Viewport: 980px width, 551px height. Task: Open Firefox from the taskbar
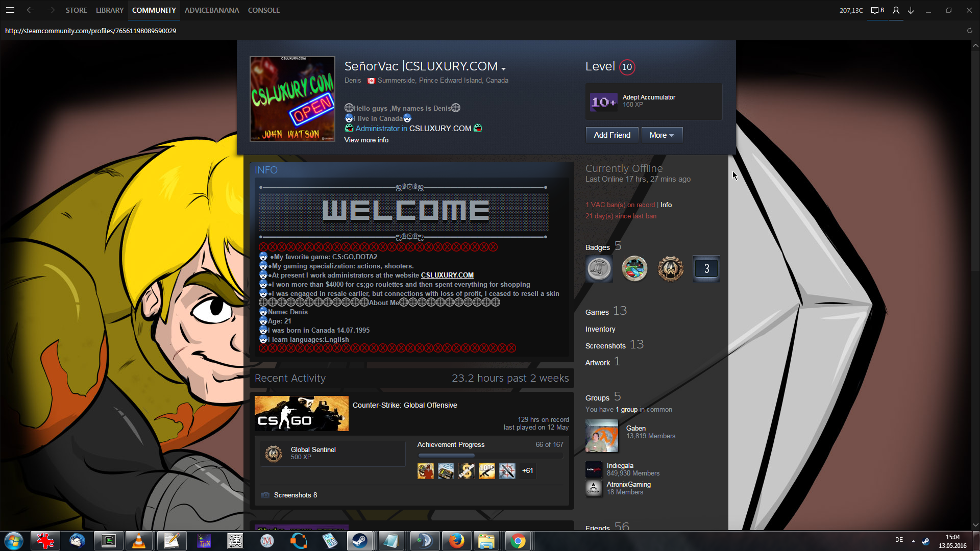[x=456, y=541]
